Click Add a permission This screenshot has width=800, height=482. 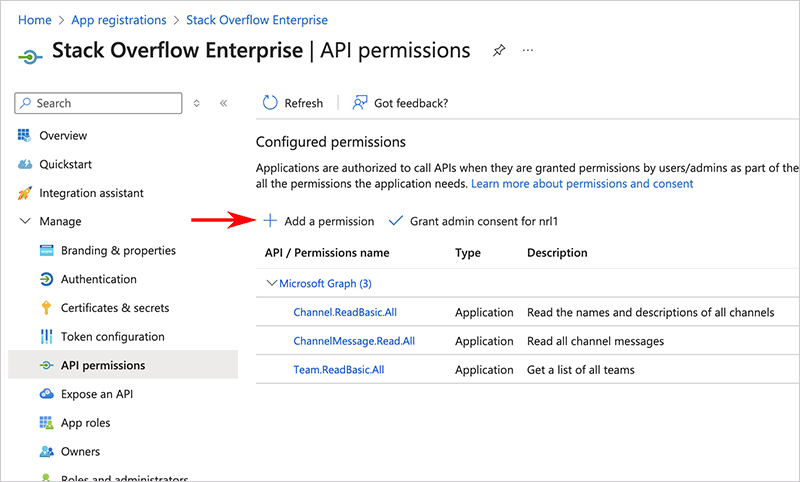(319, 221)
